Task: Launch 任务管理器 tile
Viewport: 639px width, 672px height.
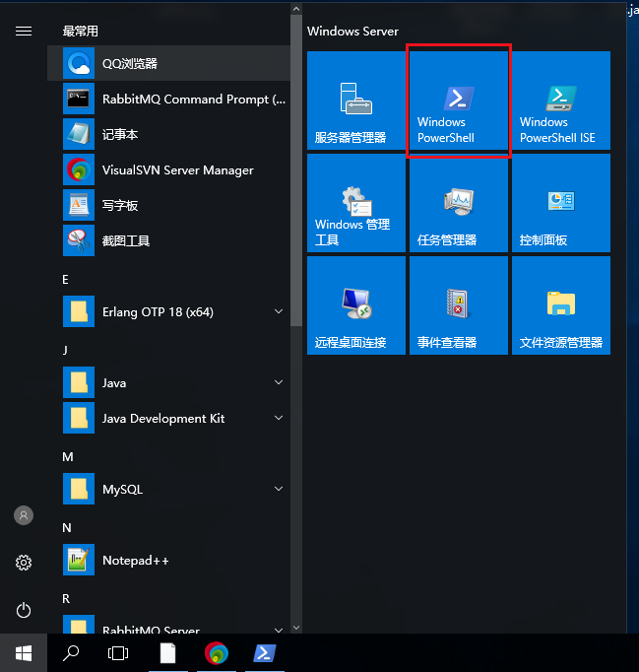Action: click(x=459, y=203)
